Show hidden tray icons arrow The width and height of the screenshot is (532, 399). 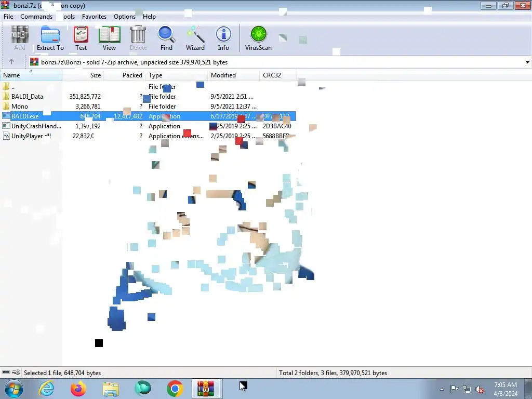coord(442,389)
